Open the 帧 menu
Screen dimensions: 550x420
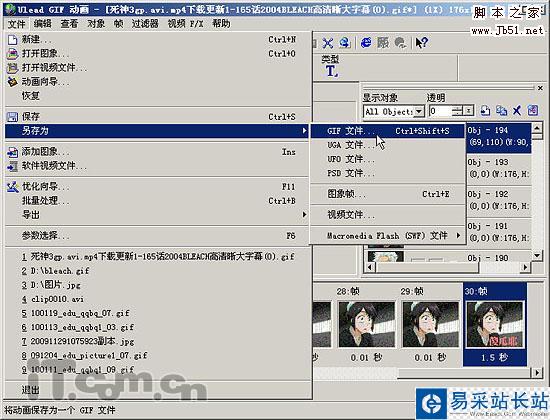pos(118,24)
